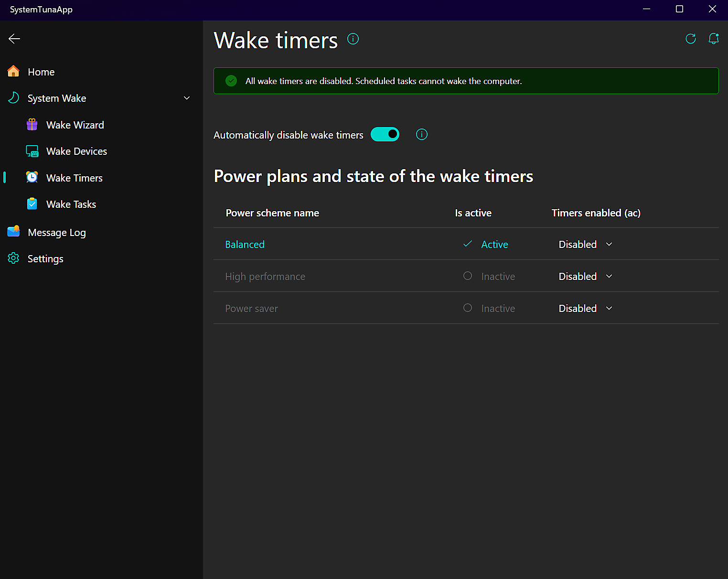View the Wake timers info tooltip
Viewport: 728px width, 579px height.
[353, 39]
